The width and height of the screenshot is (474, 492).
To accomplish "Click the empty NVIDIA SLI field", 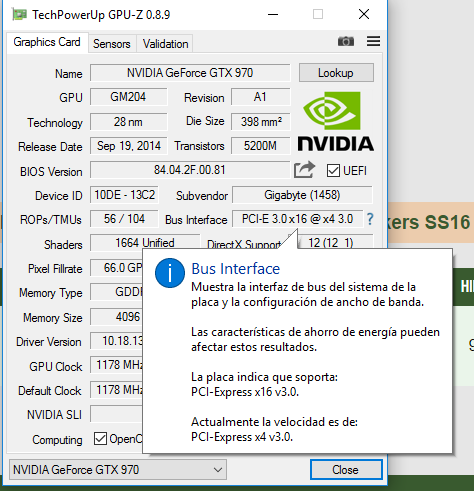I will 116,414.
